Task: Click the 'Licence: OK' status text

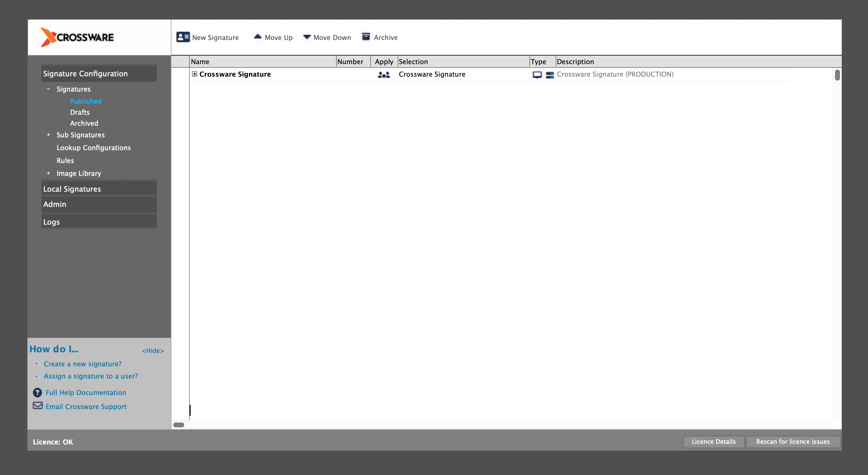Action: (53, 442)
